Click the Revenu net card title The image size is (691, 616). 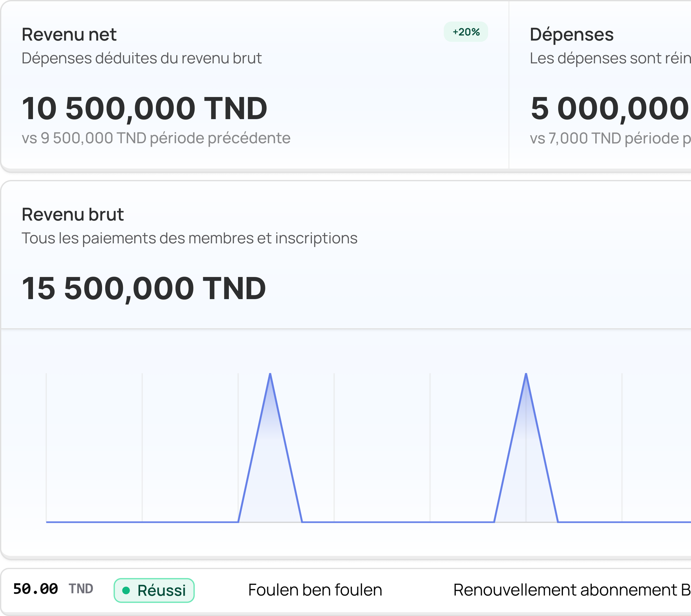tap(69, 35)
